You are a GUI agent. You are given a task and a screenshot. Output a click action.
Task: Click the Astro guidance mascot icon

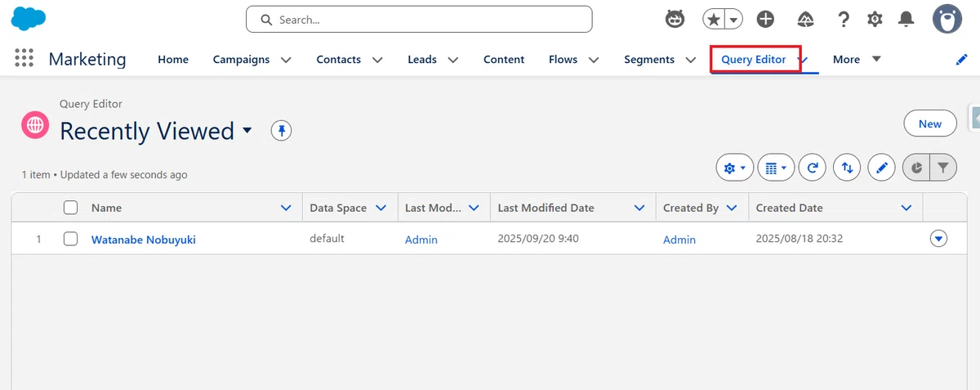pyautogui.click(x=675, y=19)
